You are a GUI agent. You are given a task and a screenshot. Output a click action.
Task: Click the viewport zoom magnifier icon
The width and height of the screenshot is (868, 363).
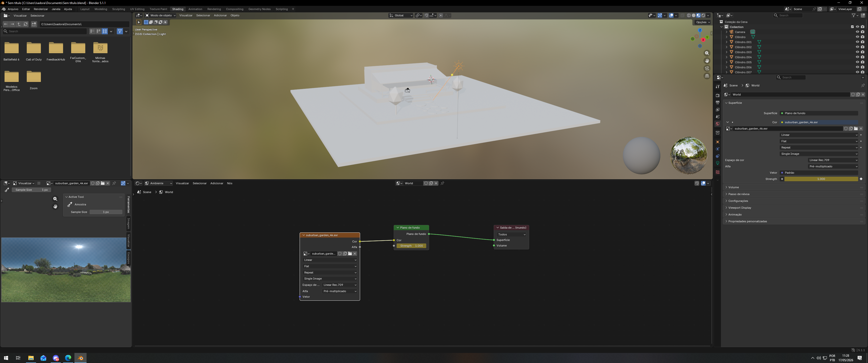click(707, 53)
